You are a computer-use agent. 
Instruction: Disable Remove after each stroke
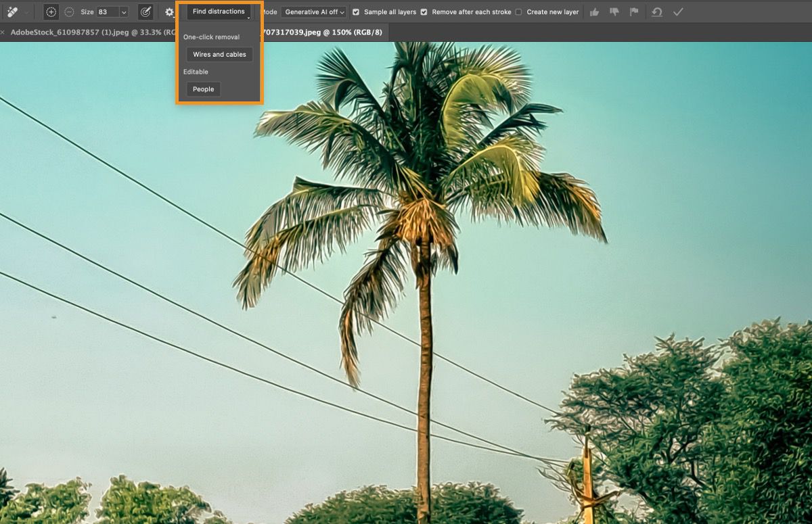(423, 11)
